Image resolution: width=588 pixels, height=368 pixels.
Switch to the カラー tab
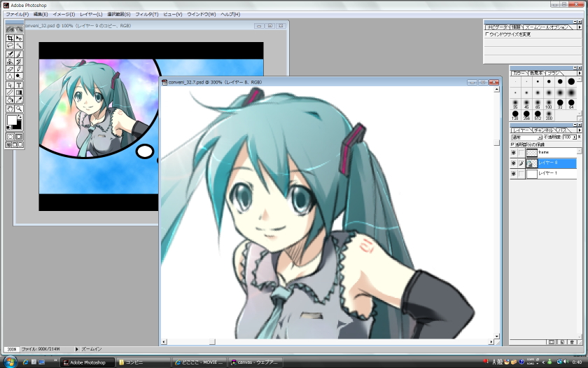click(x=519, y=73)
